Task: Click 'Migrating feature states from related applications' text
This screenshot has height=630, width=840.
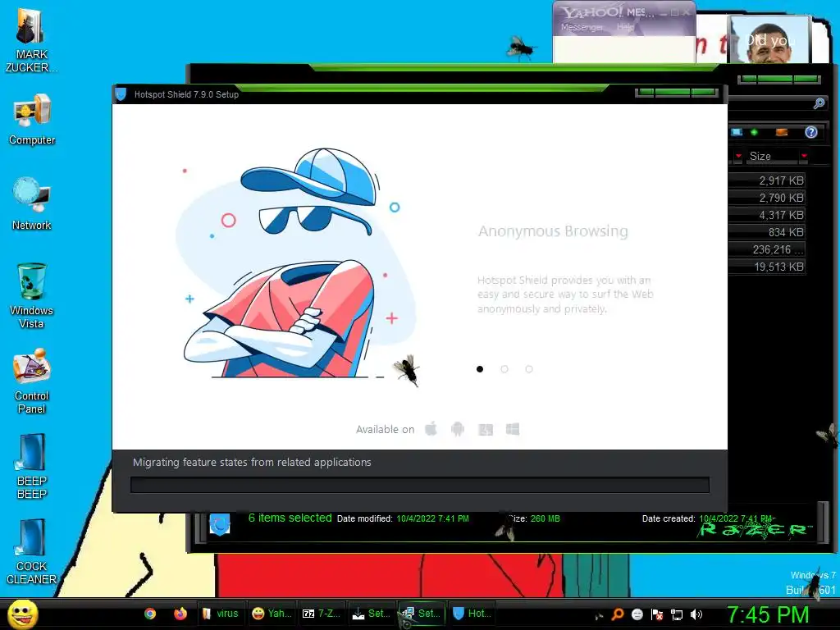Action: 252,462
